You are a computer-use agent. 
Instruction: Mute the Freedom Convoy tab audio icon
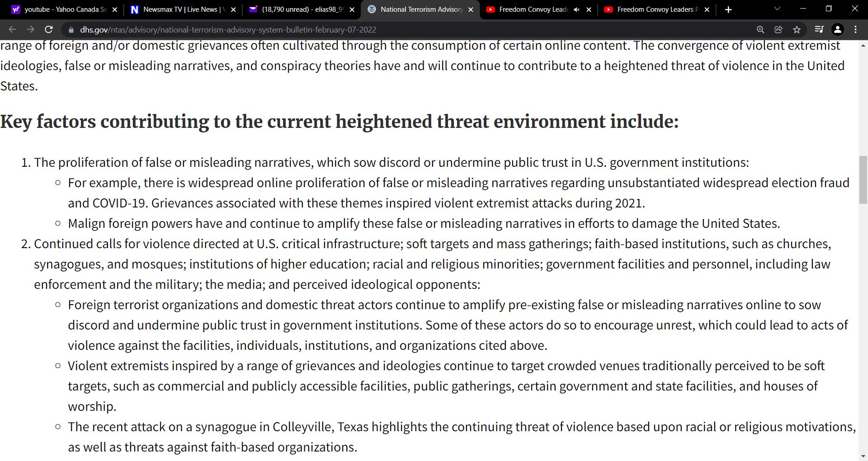576,9
